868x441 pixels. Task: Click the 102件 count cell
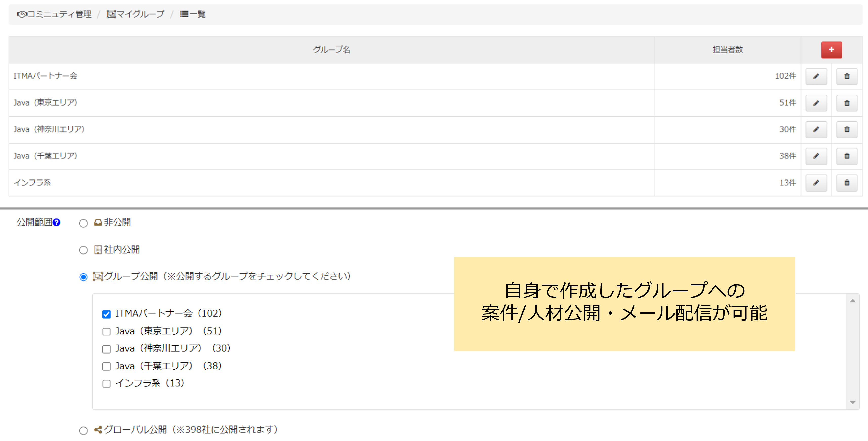728,76
